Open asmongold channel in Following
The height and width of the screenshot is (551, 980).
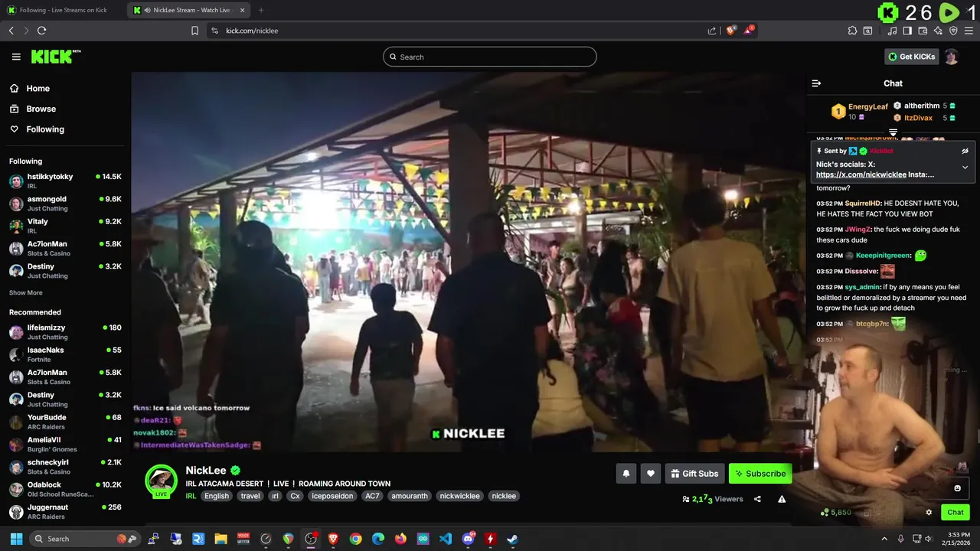65,204
